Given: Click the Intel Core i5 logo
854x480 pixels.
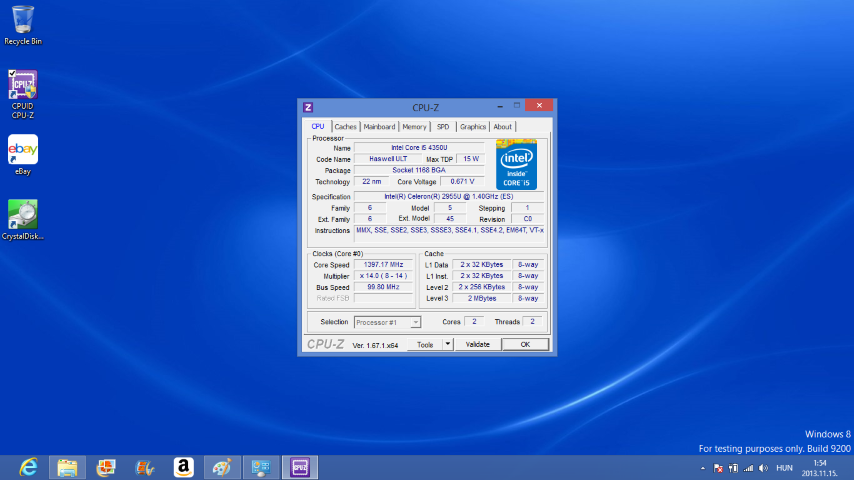Looking at the screenshot, I should (517, 165).
